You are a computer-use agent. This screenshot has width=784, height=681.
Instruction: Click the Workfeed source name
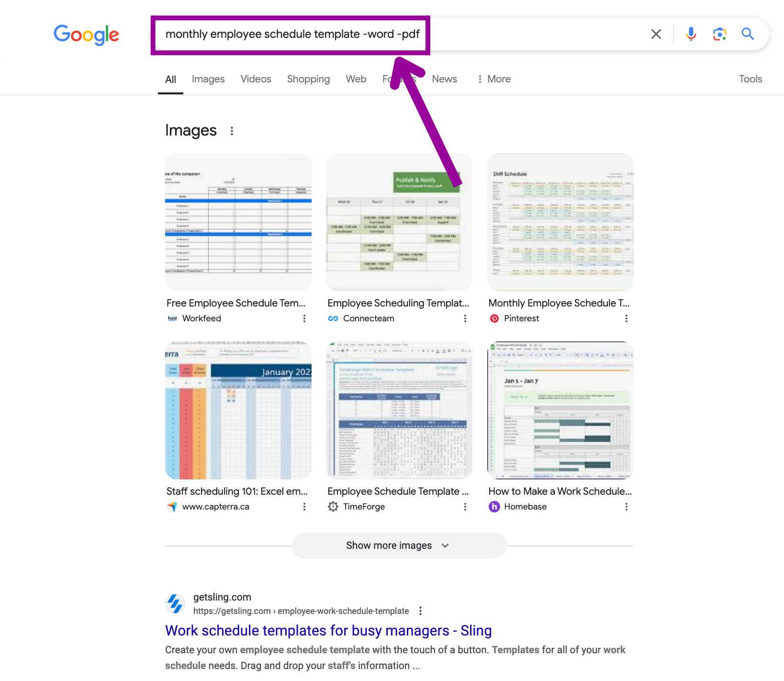[202, 318]
